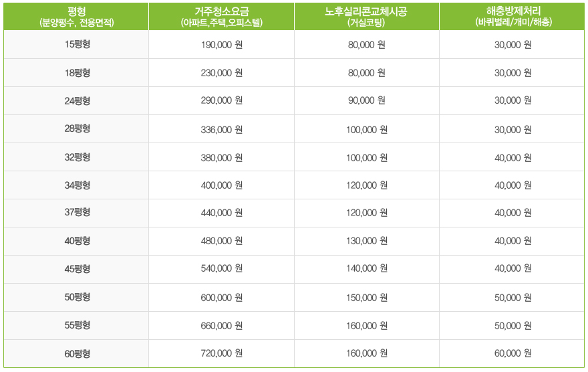Select the 해충방제처리 header cell
The width and height of the screenshot is (588, 372).
pyautogui.click(x=512, y=17)
